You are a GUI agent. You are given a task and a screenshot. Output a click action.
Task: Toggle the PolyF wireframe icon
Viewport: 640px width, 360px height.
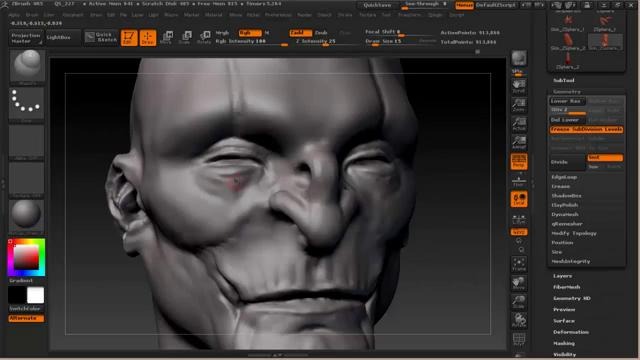pos(519,340)
